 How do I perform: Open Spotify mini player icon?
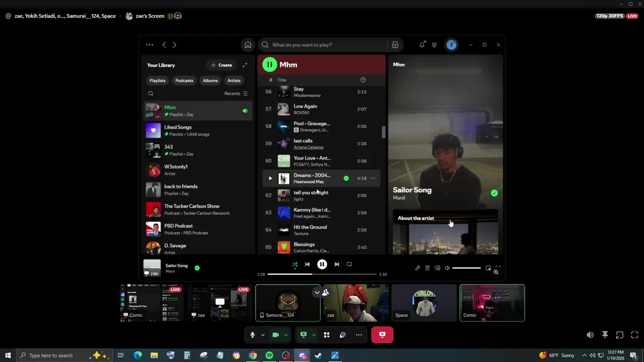point(488,268)
